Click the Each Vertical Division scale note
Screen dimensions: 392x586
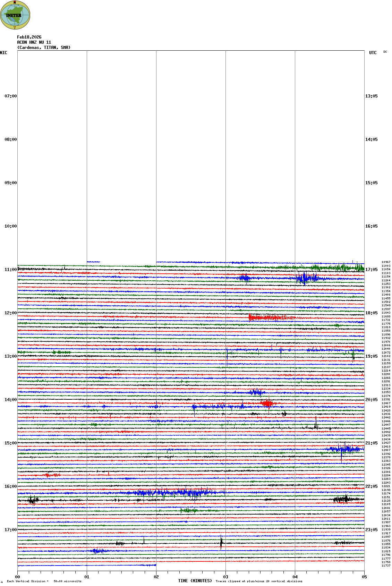[44, 581]
